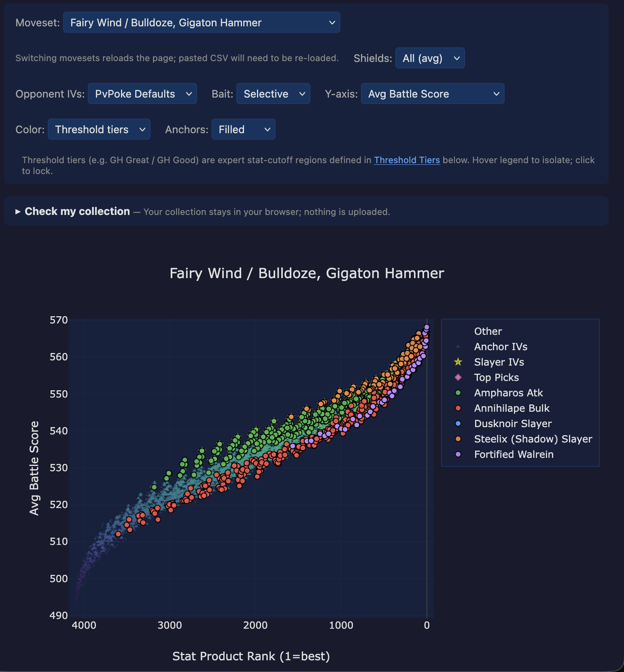
Task: Click the green Ampharos Atk legend swatch
Action: tap(458, 393)
